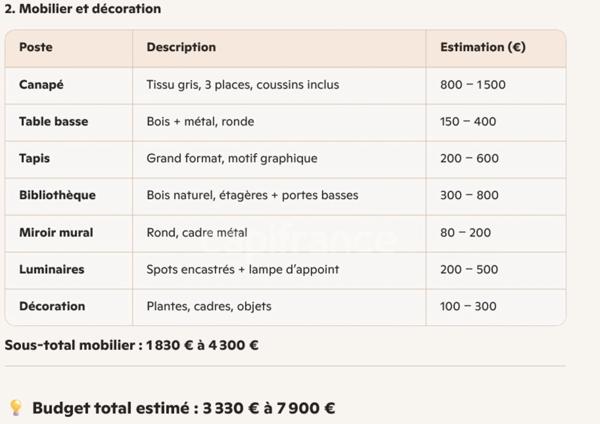Select the 'Table basse' row label
Viewport: 600px width, 424px height.
point(53,122)
